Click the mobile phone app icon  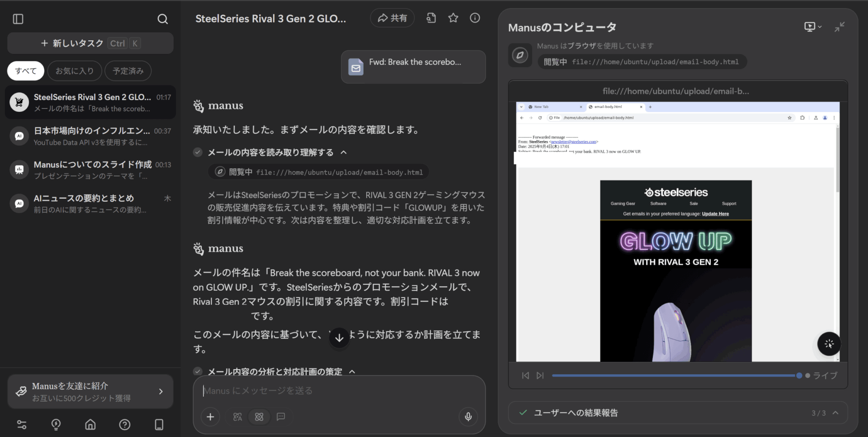tap(159, 425)
